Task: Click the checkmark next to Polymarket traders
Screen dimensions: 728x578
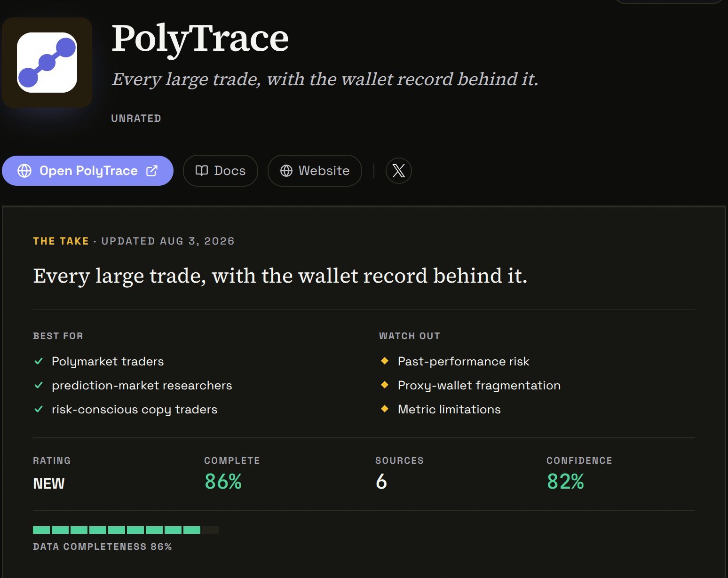Action: [39, 361]
